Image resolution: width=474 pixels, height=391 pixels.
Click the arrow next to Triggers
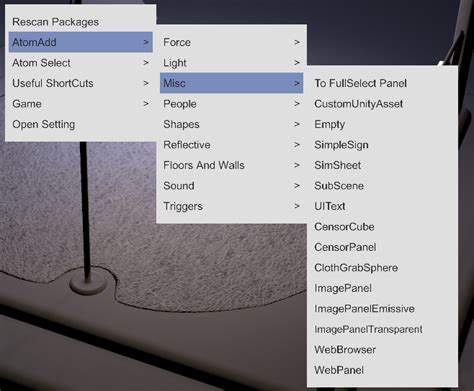[297, 206]
